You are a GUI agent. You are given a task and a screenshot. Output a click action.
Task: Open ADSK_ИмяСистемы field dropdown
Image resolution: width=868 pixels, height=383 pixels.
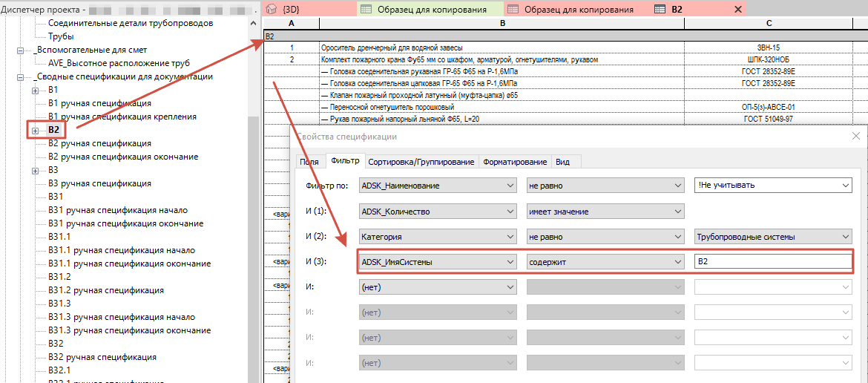click(x=438, y=262)
